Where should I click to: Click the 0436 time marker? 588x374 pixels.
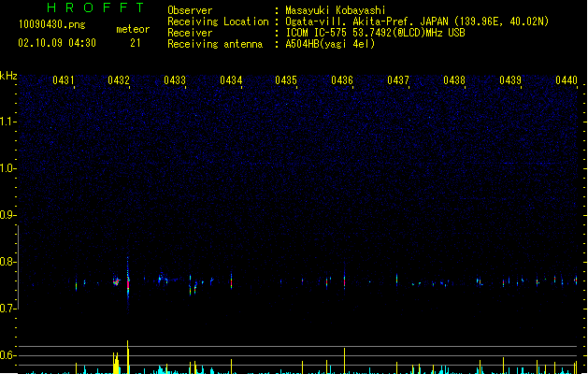[342, 80]
